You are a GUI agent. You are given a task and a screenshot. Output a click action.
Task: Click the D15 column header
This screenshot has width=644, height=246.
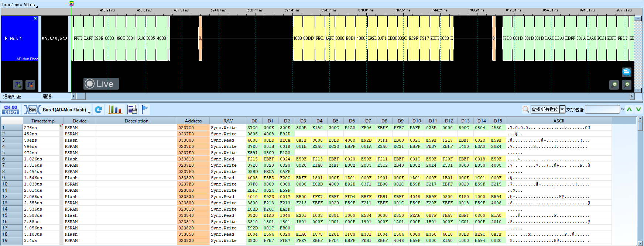coord(498,121)
